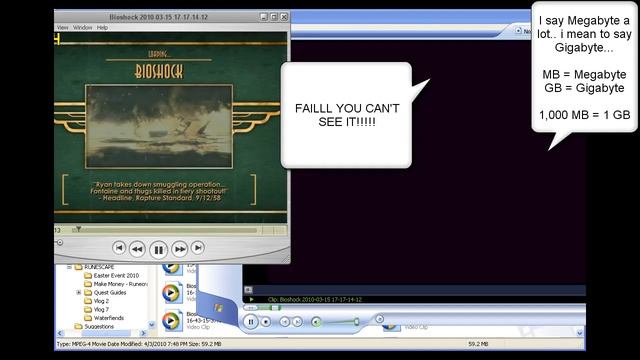Collapse the RUNESCAPE folder tree node

click(x=69, y=267)
